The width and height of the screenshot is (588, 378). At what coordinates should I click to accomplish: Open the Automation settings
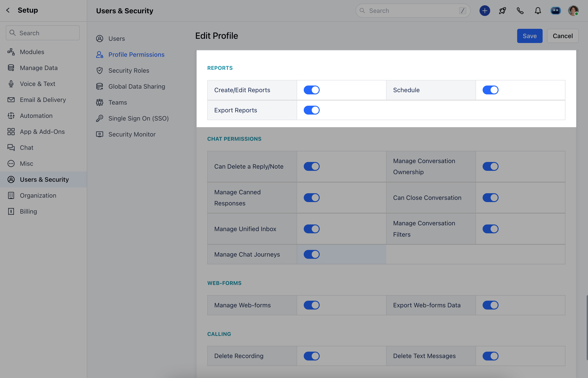(x=36, y=116)
